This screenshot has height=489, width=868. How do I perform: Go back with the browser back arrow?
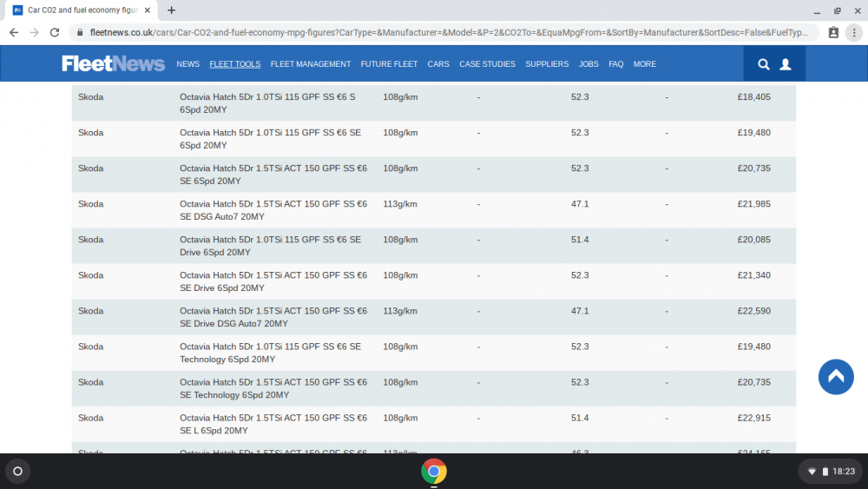coord(14,33)
